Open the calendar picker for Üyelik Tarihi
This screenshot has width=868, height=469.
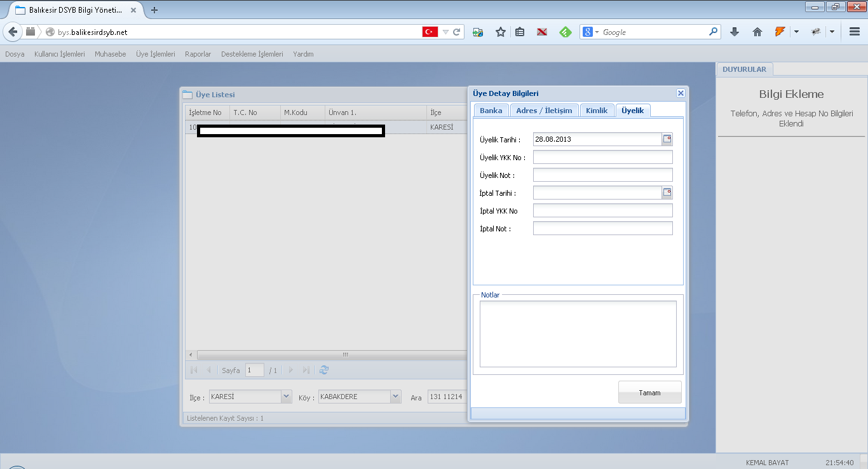(667, 139)
